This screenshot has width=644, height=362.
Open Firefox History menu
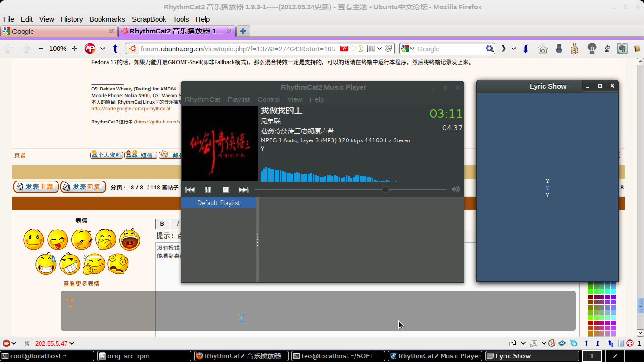72,19
